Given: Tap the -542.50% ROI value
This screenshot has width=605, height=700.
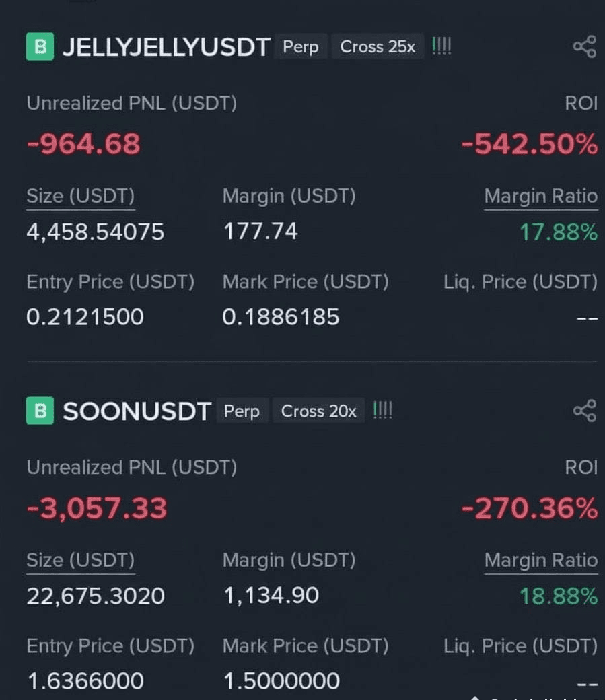Looking at the screenshot, I should 529,144.
